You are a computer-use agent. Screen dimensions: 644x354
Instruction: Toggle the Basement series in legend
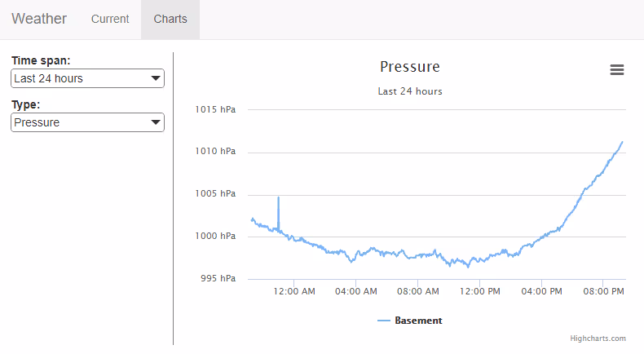[418, 321]
